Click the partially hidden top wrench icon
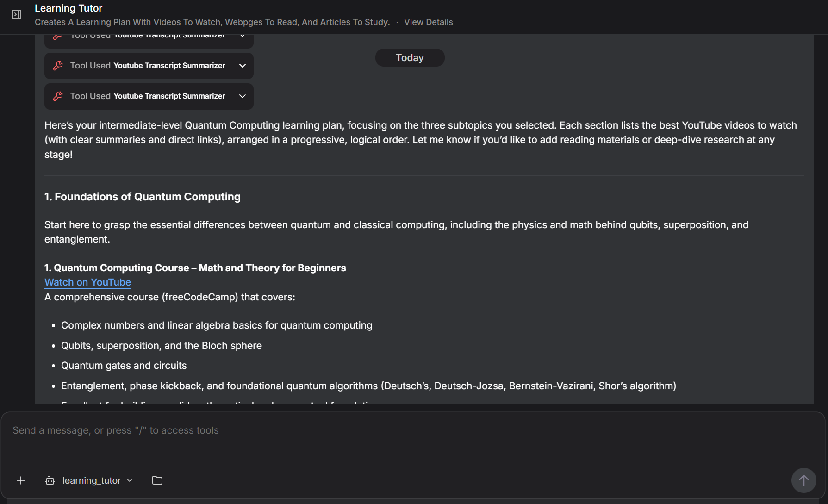The image size is (828, 504). click(x=58, y=37)
